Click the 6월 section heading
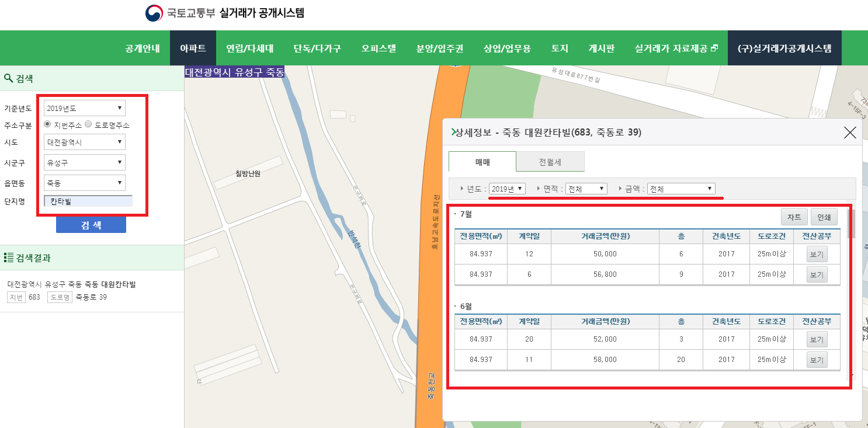This screenshot has height=428, width=868. (x=465, y=306)
